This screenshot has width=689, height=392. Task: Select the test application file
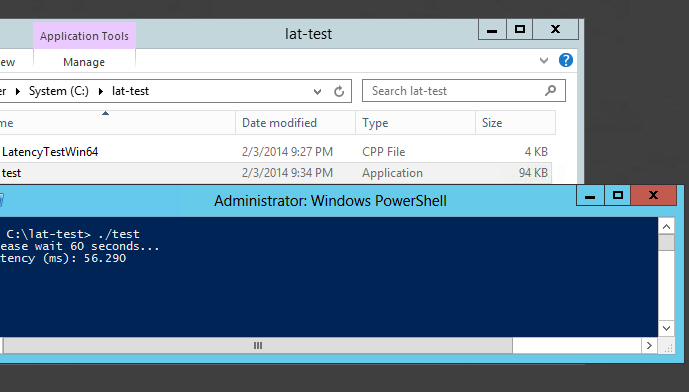click(11, 173)
